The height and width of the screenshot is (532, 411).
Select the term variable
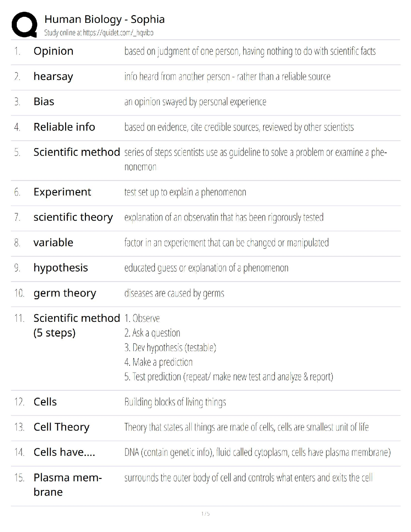[53, 242]
